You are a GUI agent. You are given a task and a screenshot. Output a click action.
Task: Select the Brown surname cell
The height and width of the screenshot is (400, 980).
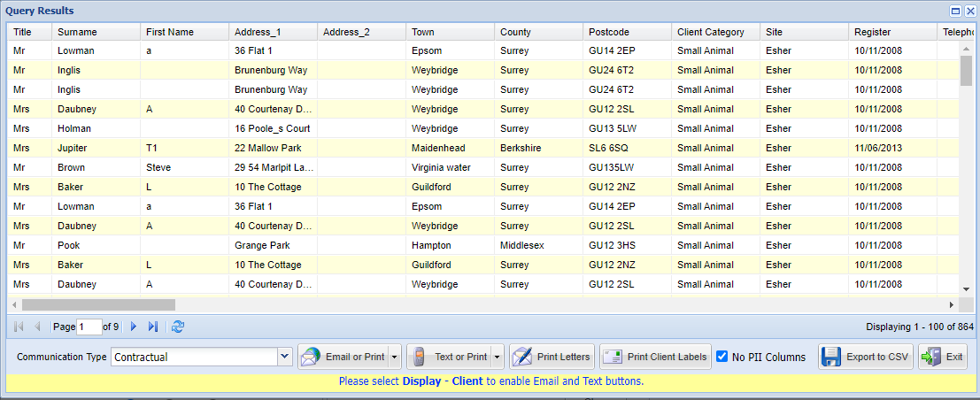96,167
